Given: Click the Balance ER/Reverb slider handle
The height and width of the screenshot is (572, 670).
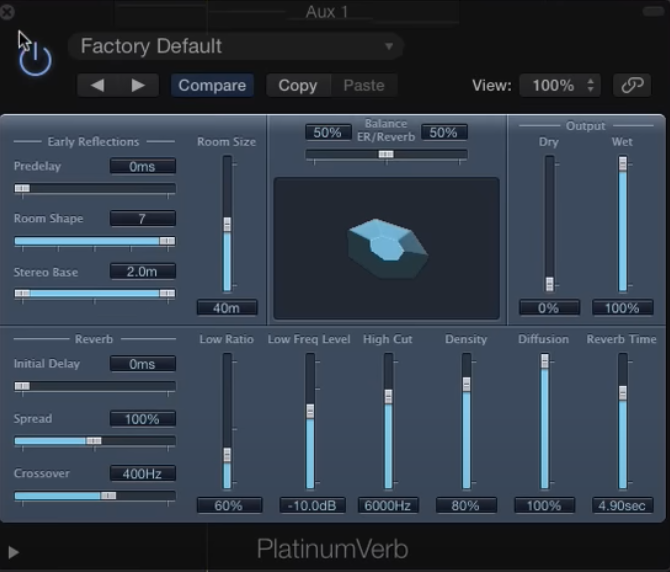Looking at the screenshot, I should (x=386, y=154).
